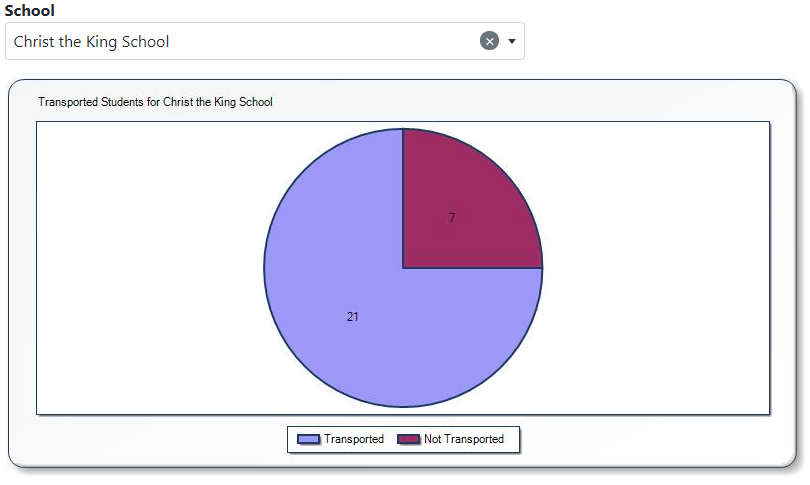Image resolution: width=810 pixels, height=485 pixels.
Task: Open the School dropdown arrow
Action: click(x=512, y=41)
